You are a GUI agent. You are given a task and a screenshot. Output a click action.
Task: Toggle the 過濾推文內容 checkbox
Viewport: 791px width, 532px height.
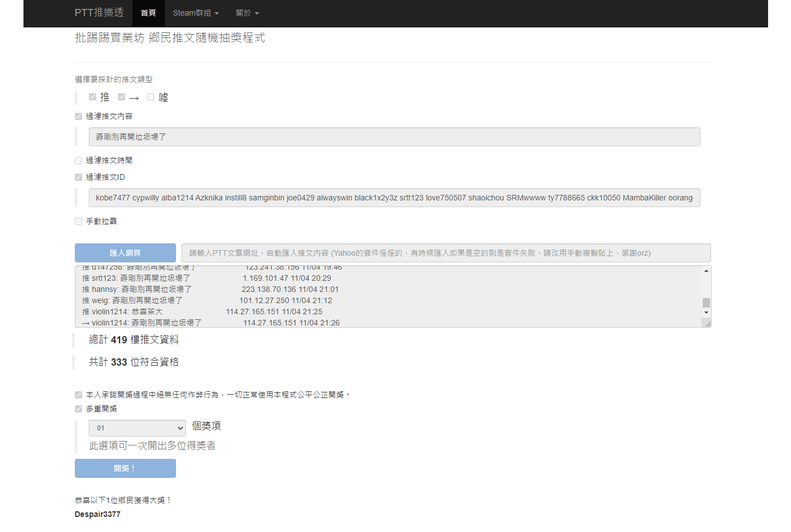pyautogui.click(x=78, y=116)
